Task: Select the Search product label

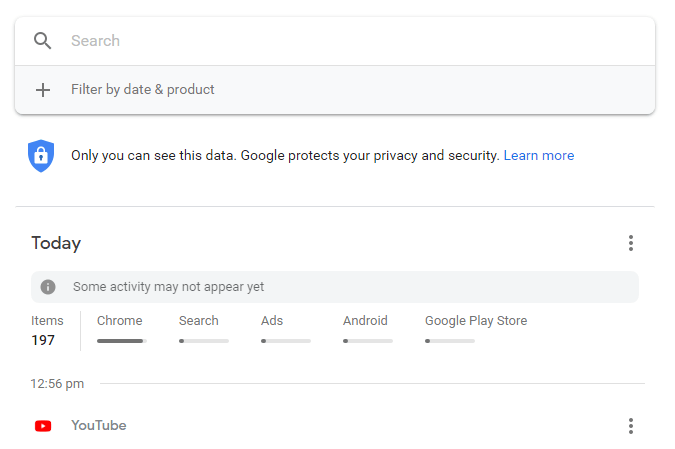Action: point(199,321)
